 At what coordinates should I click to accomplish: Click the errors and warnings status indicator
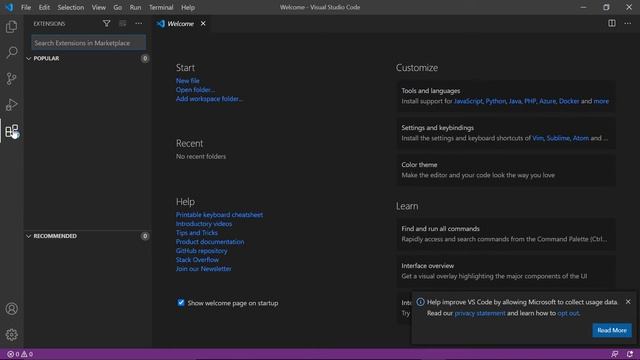pyautogui.click(x=20, y=354)
